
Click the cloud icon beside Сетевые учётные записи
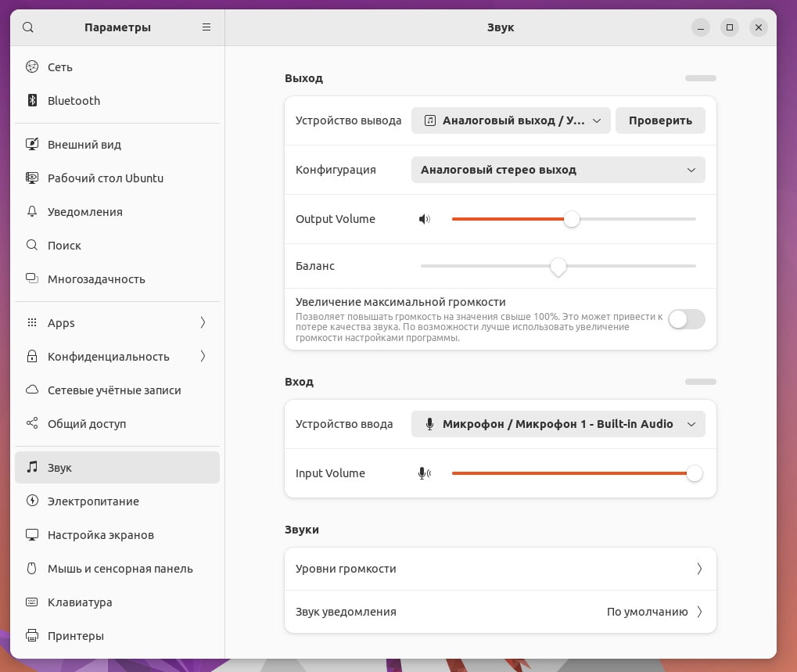[32, 390]
